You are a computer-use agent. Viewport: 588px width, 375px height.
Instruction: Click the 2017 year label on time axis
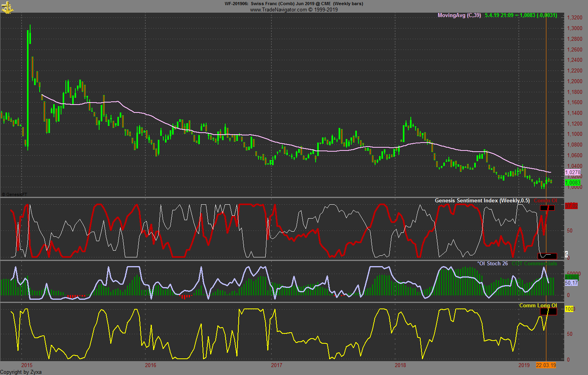pos(276,365)
